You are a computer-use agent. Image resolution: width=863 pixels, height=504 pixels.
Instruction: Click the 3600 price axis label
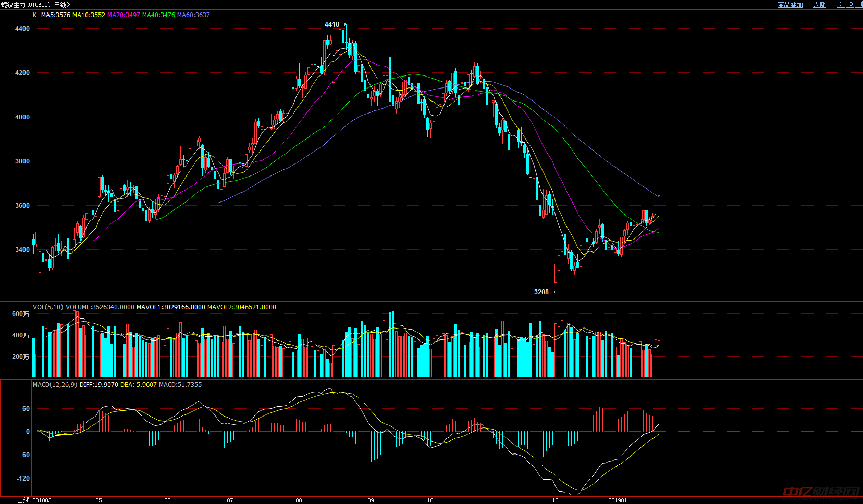point(22,206)
